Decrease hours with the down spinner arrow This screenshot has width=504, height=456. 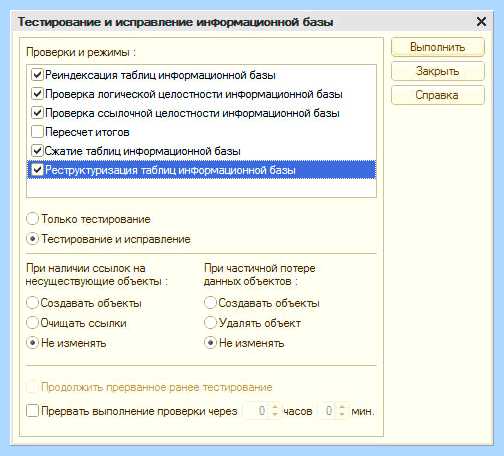tap(275, 414)
